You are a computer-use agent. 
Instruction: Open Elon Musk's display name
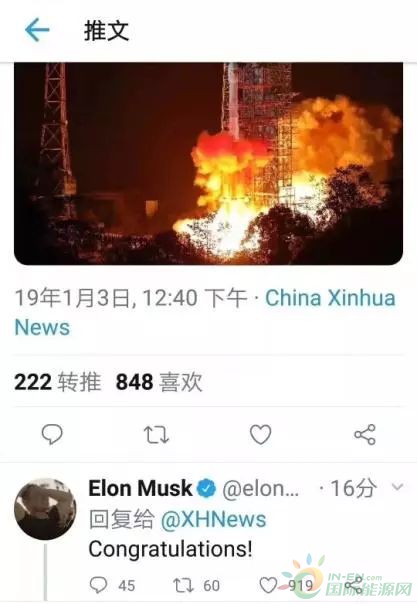[140, 488]
